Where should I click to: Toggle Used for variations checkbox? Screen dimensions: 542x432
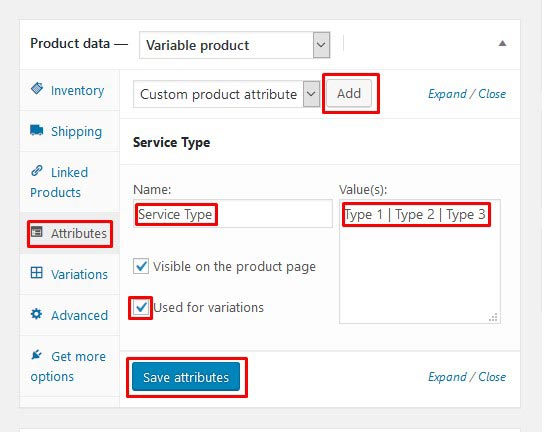[141, 307]
